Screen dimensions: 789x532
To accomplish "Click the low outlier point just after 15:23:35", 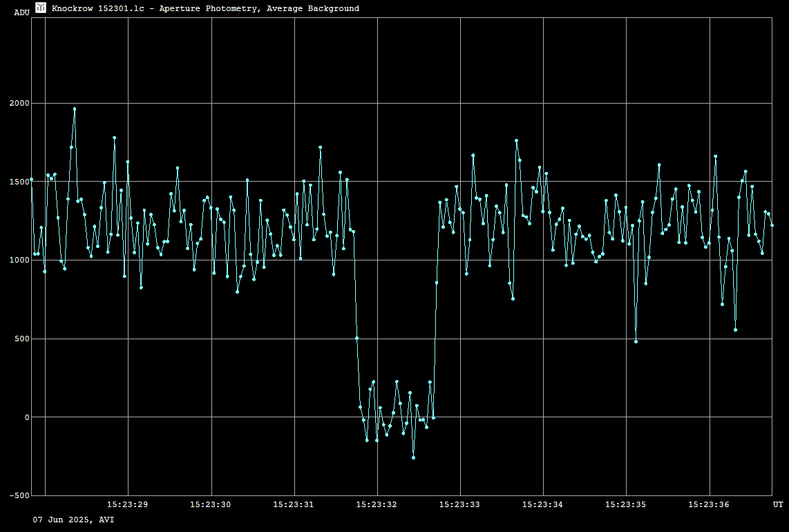I will coord(636,341).
